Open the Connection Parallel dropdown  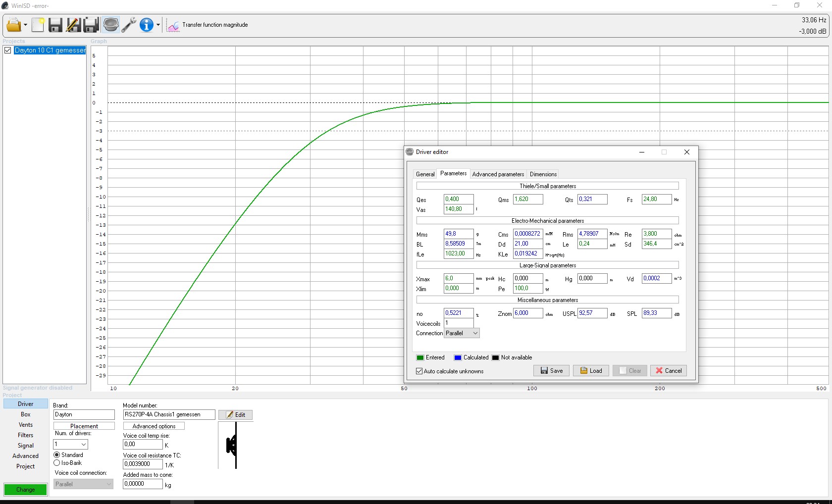[x=462, y=333]
